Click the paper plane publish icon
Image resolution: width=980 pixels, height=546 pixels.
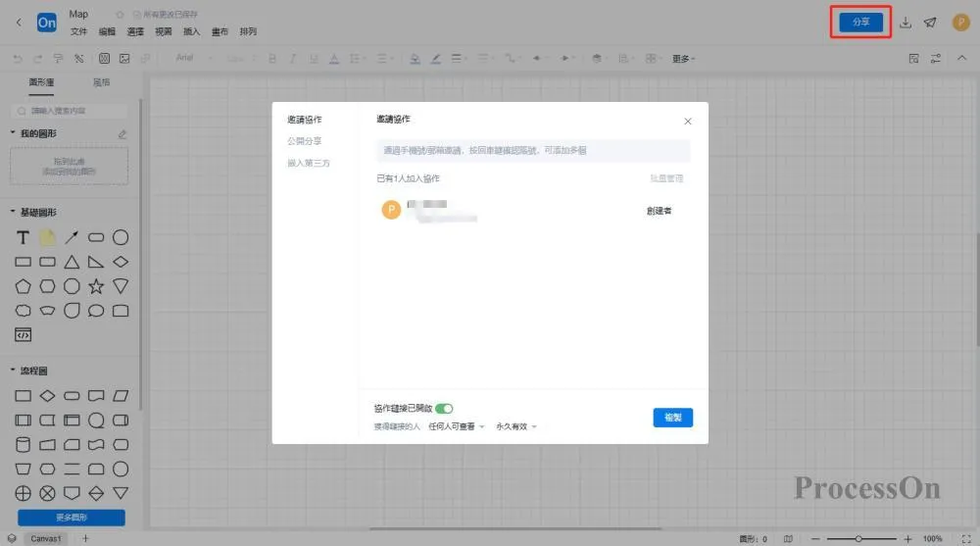coord(930,23)
